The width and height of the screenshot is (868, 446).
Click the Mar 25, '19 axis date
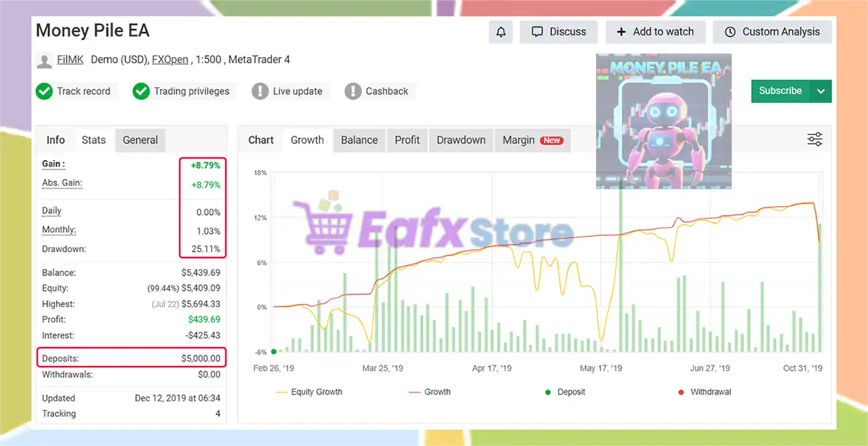pos(382,368)
